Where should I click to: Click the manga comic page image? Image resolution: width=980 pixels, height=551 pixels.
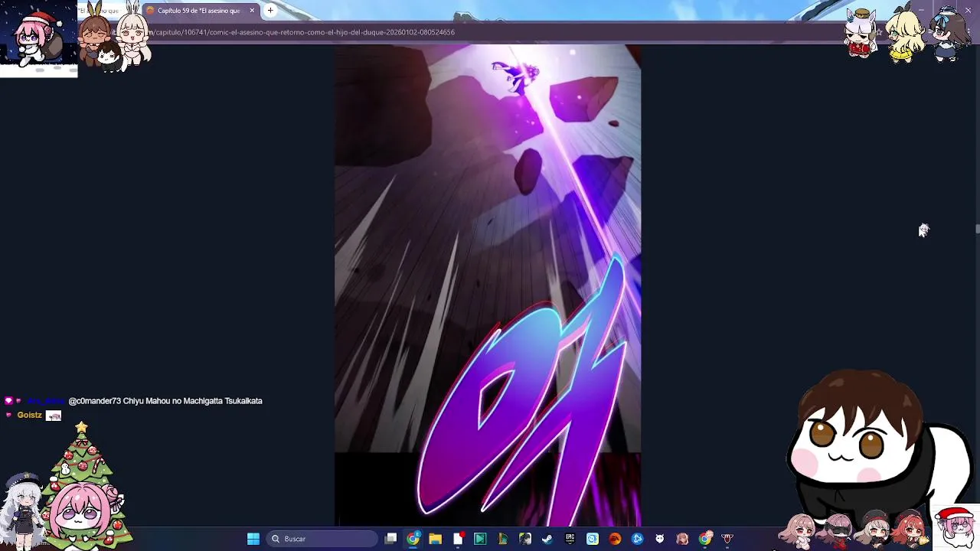pos(488,285)
